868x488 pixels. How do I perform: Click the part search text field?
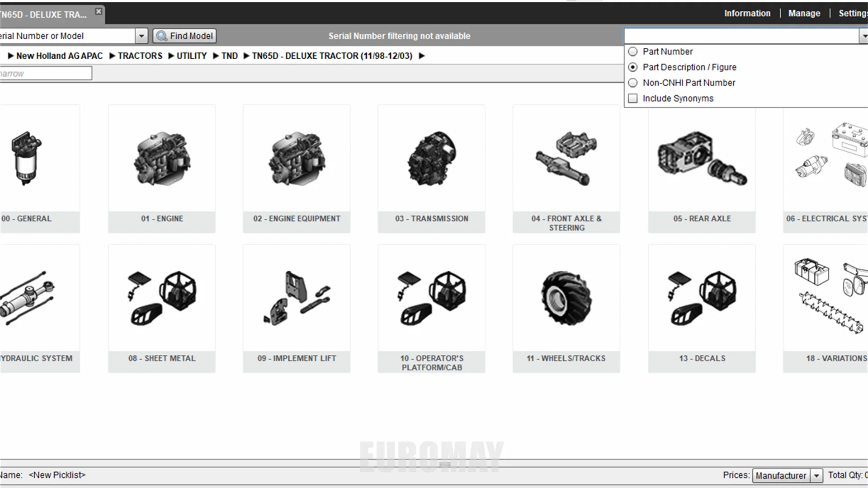click(x=741, y=36)
